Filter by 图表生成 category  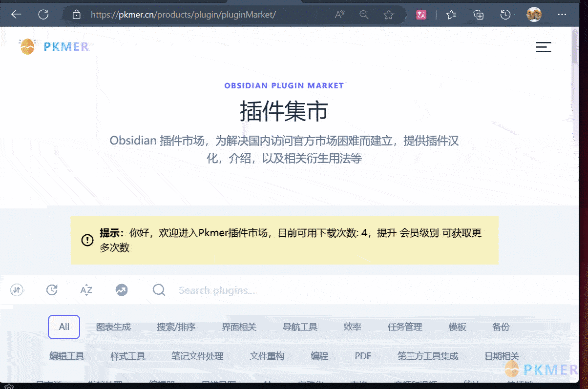113,327
